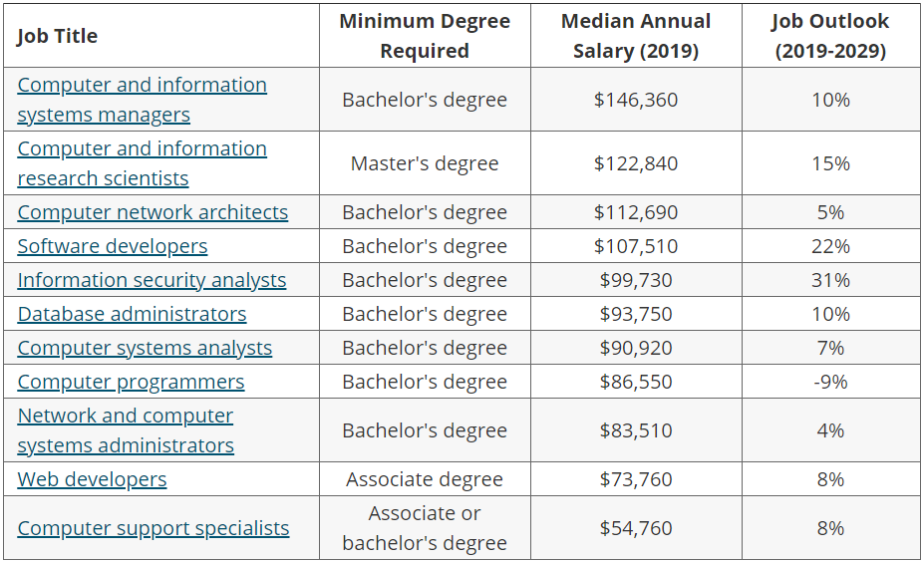Open the Database administrators link
Viewport: 924px width, 563px height.
point(132,314)
